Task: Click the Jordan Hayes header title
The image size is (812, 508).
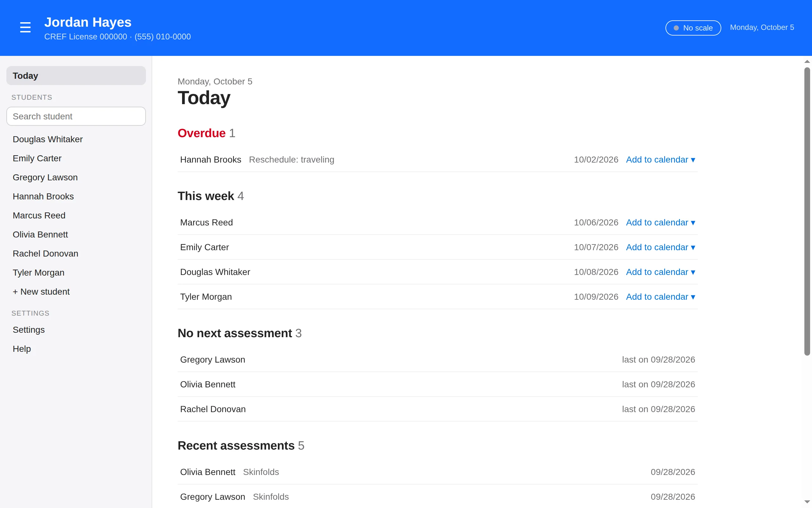Action: tap(88, 22)
